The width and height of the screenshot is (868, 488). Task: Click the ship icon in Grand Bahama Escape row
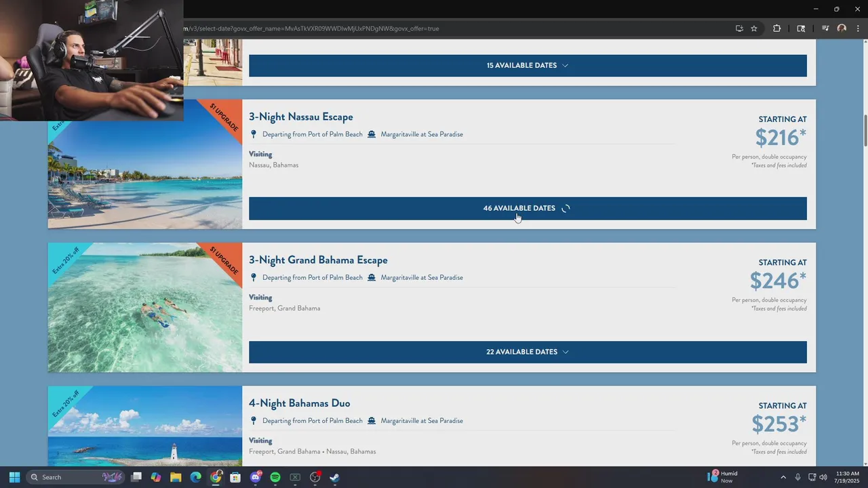[x=372, y=277]
